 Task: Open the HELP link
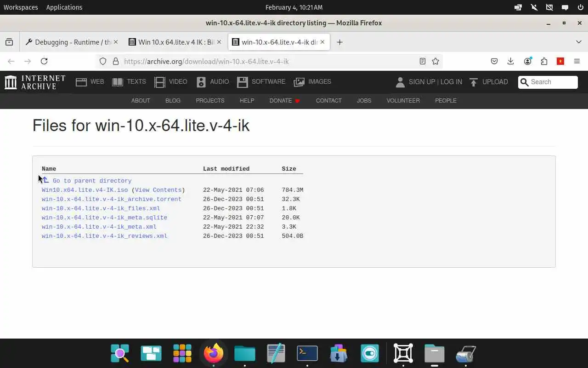(247, 100)
